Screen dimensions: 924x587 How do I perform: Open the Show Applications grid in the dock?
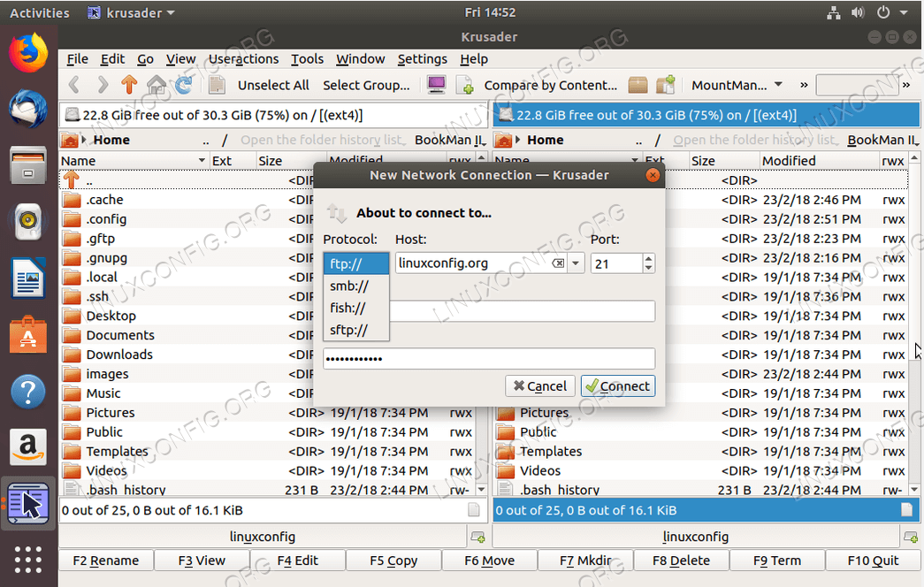pyautogui.click(x=27, y=560)
